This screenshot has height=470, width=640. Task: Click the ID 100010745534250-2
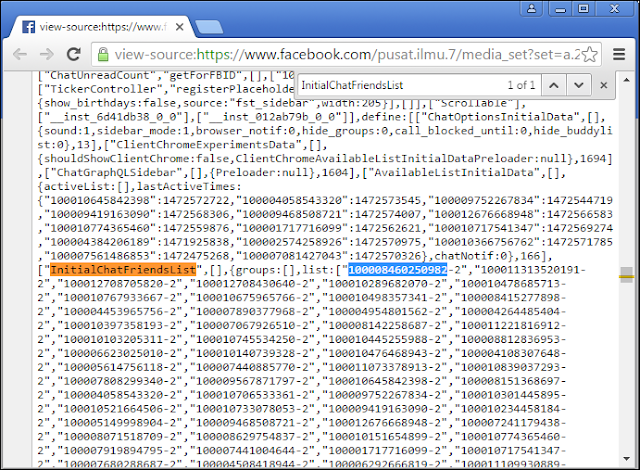tap(252, 339)
